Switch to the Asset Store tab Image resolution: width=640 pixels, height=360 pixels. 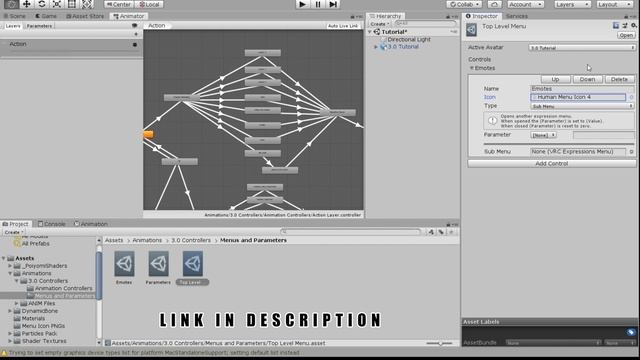pos(85,16)
